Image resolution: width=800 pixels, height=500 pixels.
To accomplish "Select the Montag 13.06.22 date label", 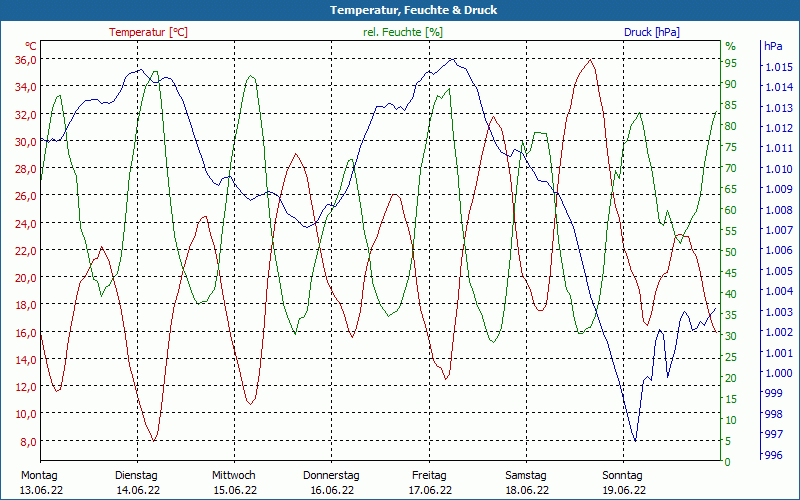I will point(41,483).
